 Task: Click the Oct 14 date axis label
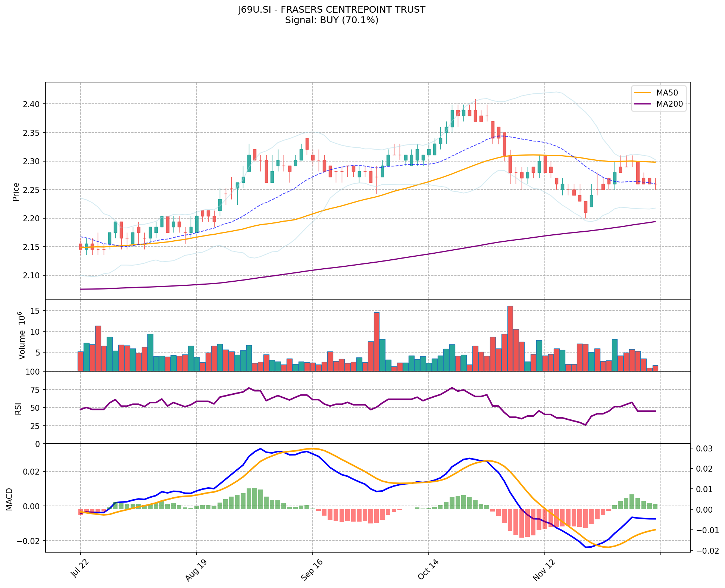tap(428, 569)
